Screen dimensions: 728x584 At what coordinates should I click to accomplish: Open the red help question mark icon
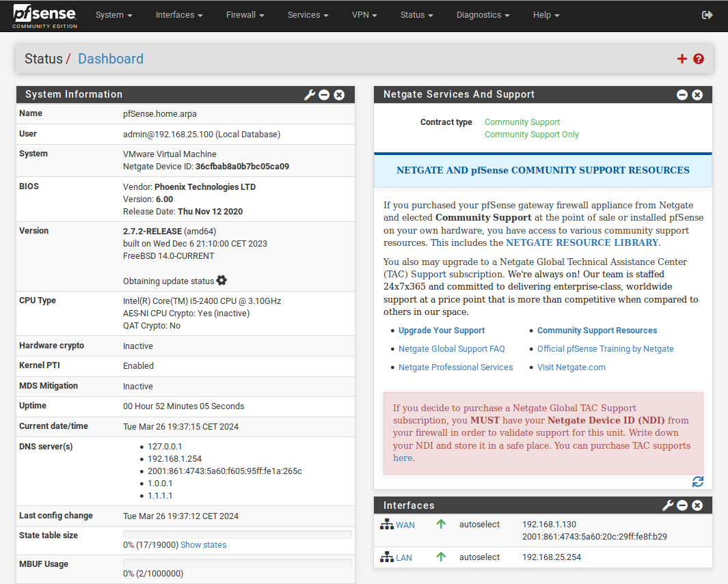699,59
